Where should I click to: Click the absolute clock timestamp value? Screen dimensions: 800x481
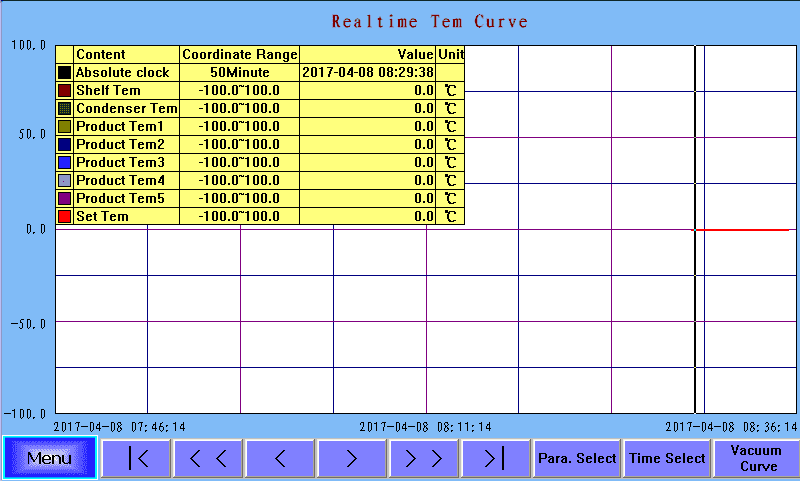pos(367,73)
